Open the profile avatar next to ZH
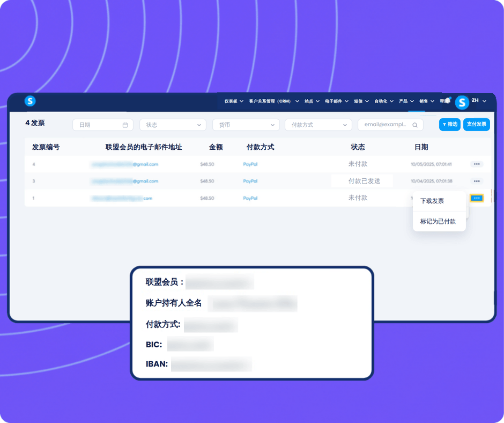The width and height of the screenshot is (504, 423). 462,103
